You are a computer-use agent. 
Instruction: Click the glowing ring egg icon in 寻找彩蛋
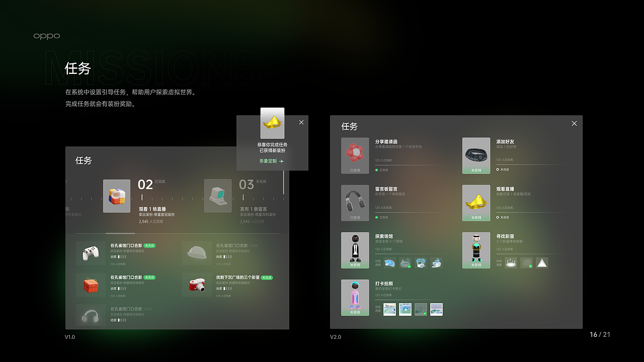(x=511, y=262)
